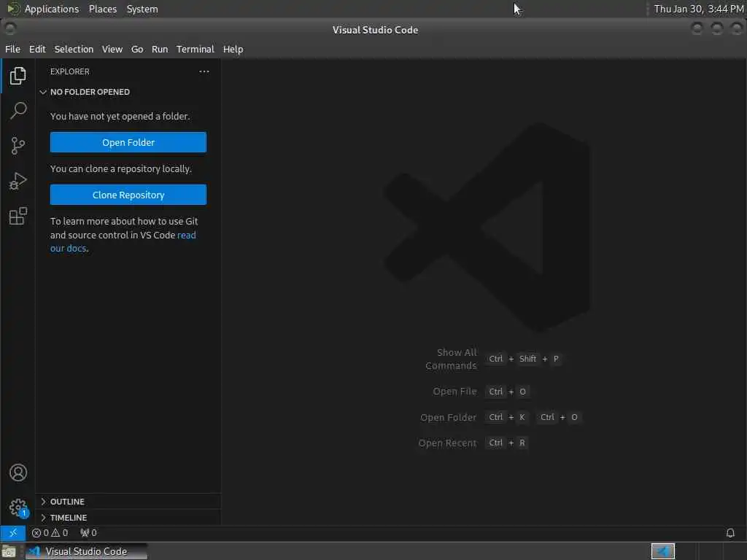747x560 pixels.
Task: Click the show desktop icon in bottom panel
Action: coord(9,551)
